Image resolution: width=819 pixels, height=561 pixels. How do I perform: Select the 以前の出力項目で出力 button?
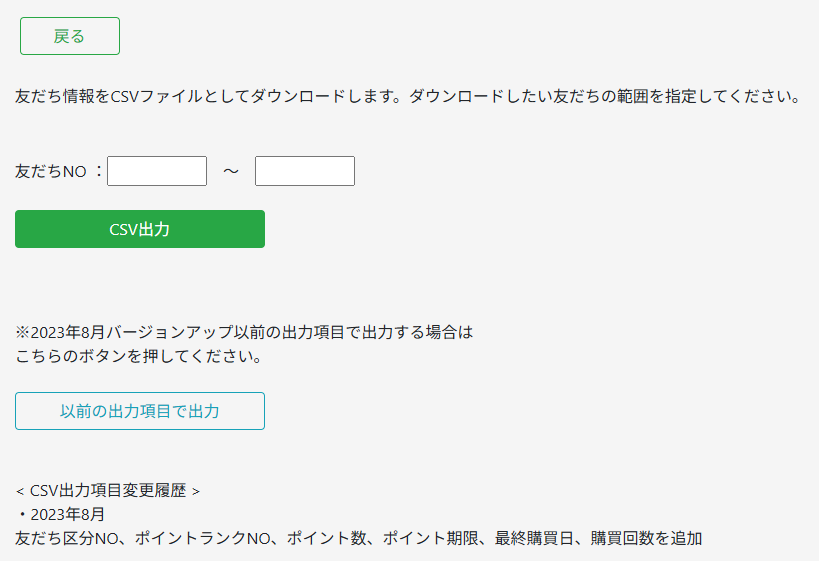tap(140, 411)
